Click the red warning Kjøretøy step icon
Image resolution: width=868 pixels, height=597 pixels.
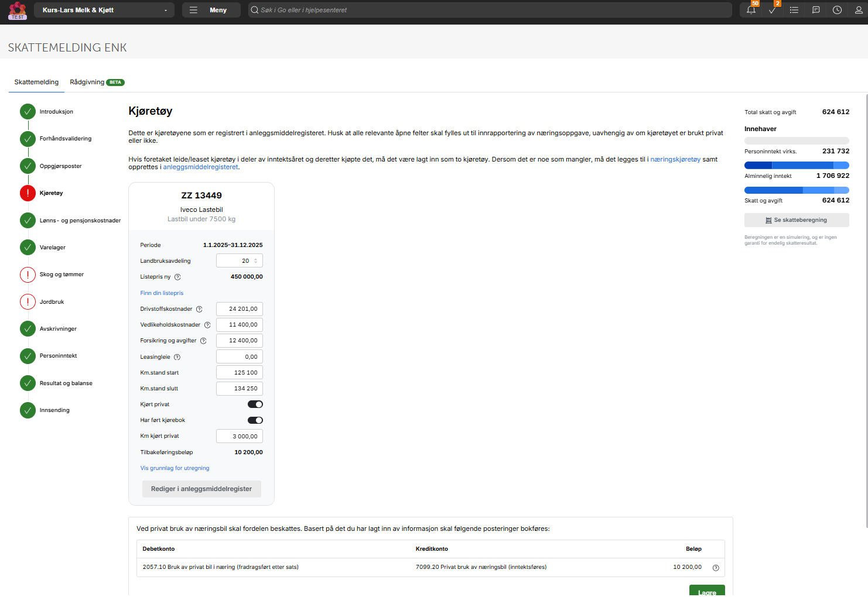point(28,193)
